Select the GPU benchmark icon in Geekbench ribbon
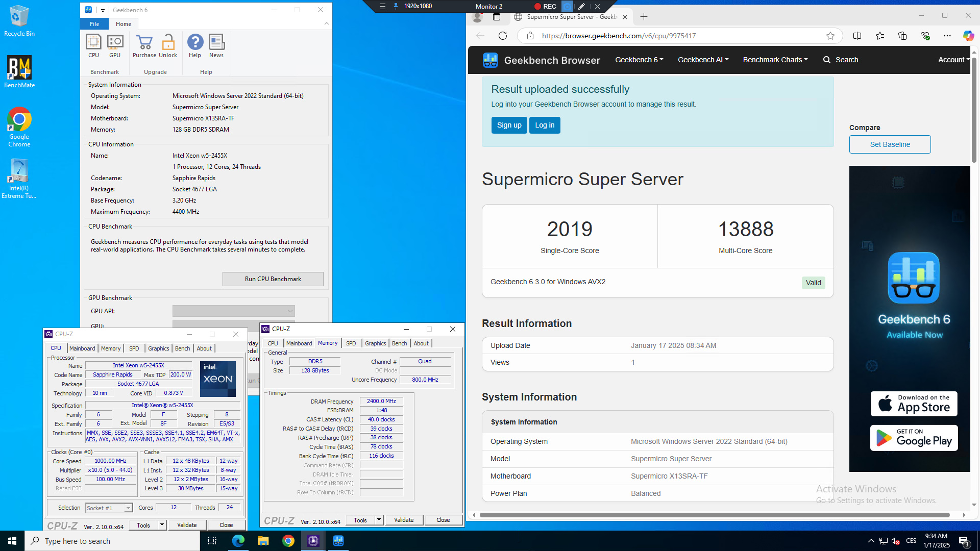The height and width of the screenshot is (551, 980). point(115,45)
